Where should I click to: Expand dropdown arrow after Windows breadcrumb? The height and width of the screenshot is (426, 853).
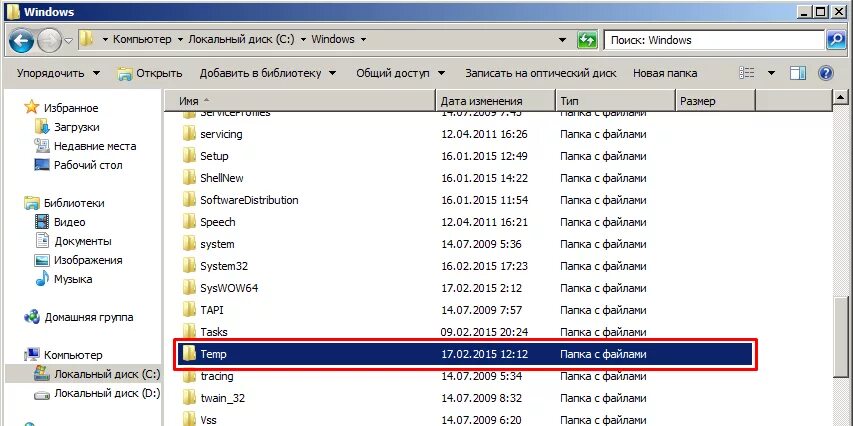363,39
